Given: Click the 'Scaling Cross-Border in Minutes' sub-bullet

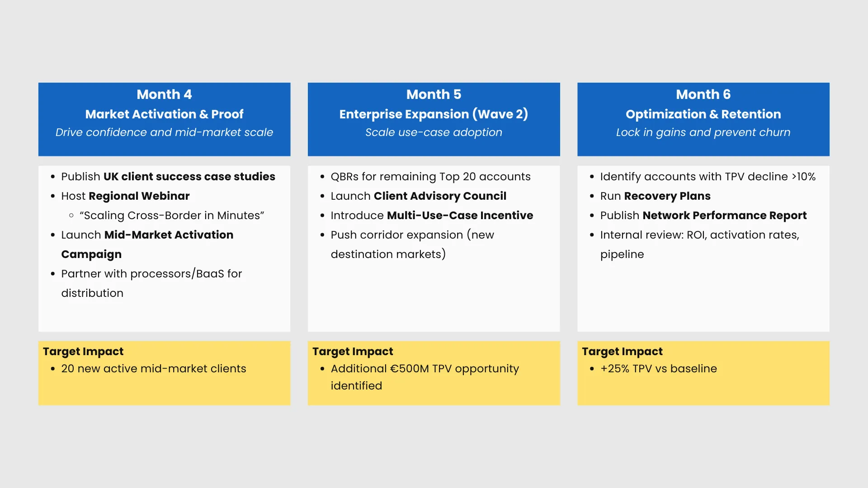Looking at the screenshot, I should click(x=172, y=216).
